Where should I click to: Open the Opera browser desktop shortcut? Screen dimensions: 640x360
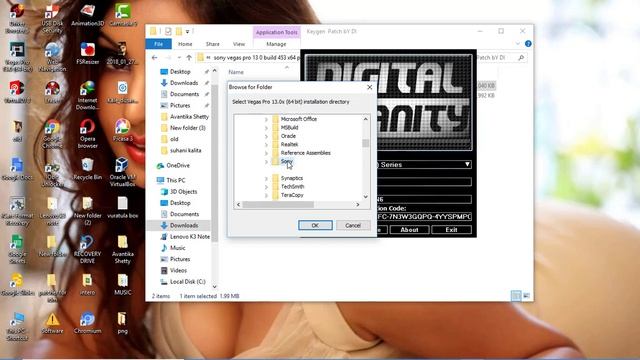click(x=87, y=134)
